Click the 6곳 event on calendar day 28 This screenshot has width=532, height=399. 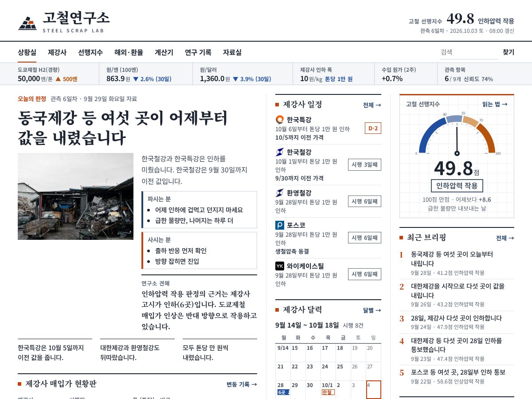(x=283, y=392)
